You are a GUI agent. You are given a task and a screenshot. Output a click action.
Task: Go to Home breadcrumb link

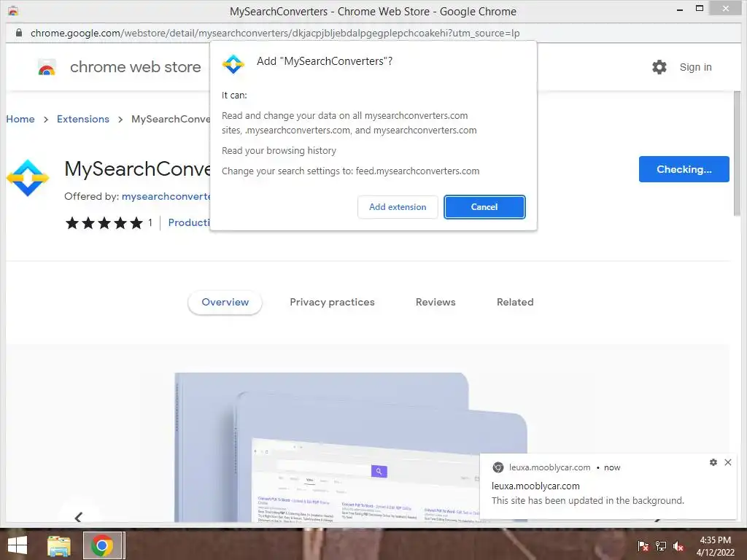[20, 119]
